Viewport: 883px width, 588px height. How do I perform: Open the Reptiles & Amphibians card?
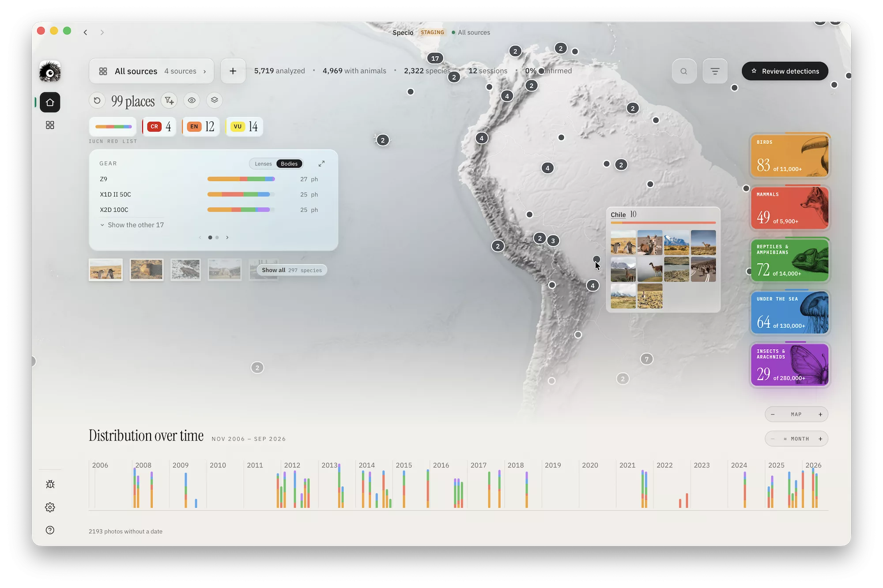789,260
